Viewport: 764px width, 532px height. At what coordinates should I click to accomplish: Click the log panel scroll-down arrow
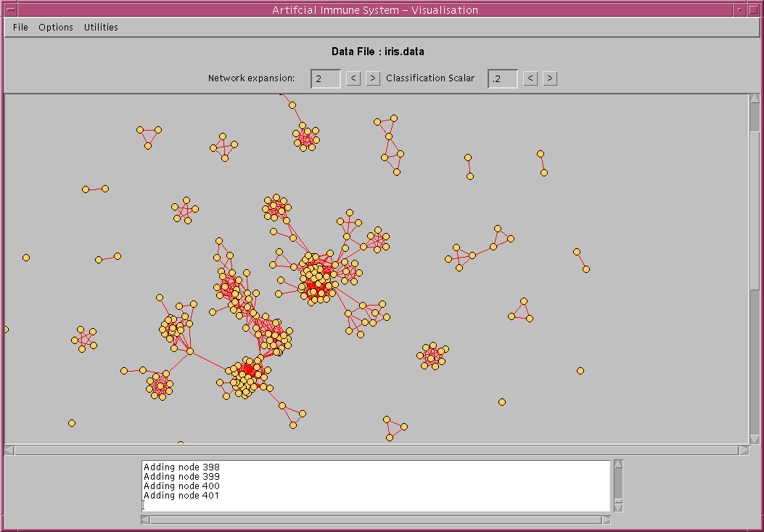pos(618,507)
